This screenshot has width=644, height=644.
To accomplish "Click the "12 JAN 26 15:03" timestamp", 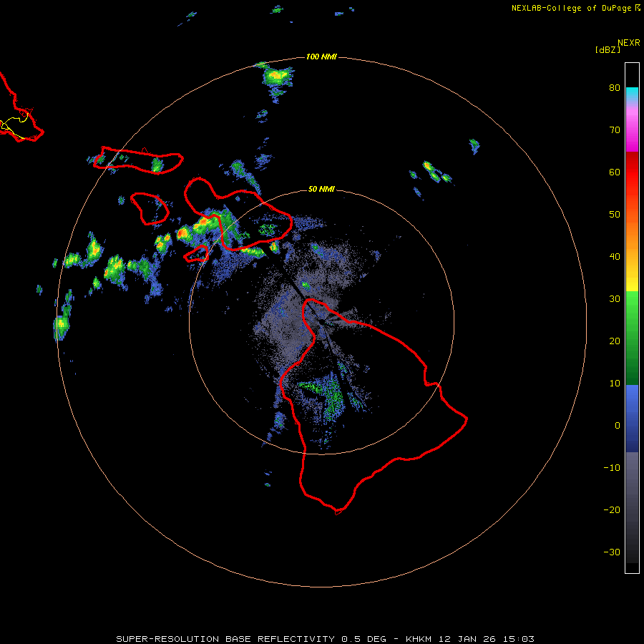I will pyautogui.click(x=487, y=639).
